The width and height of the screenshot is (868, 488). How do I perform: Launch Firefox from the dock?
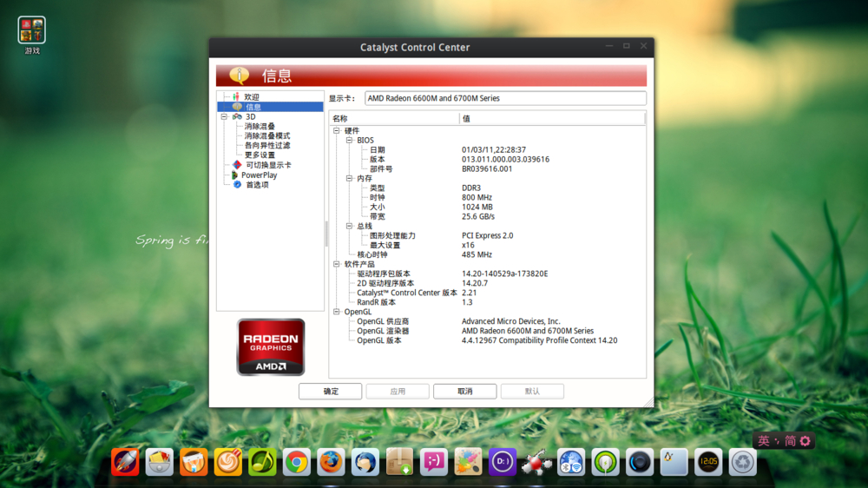[x=331, y=462]
